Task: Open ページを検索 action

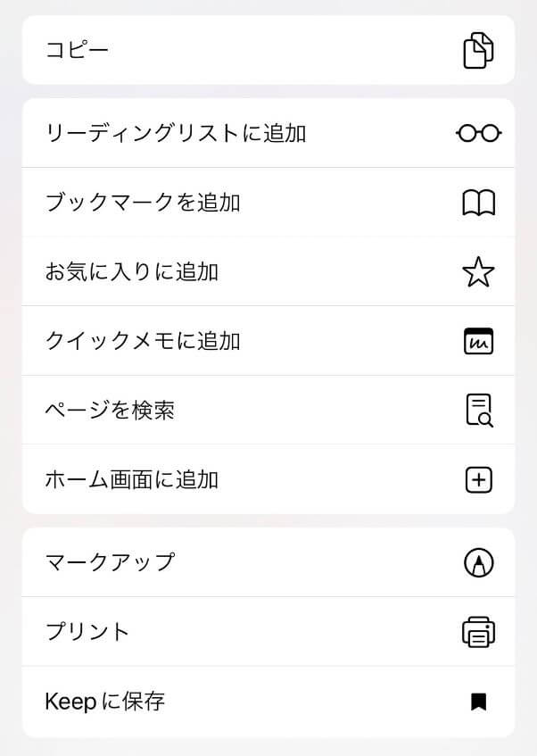Action: tap(110, 411)
